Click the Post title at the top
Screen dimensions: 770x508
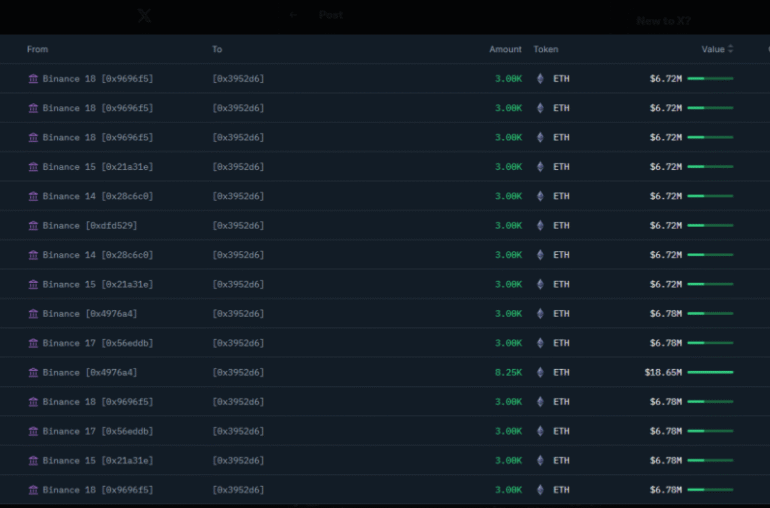pyautogui.click(x=331, y=15)
